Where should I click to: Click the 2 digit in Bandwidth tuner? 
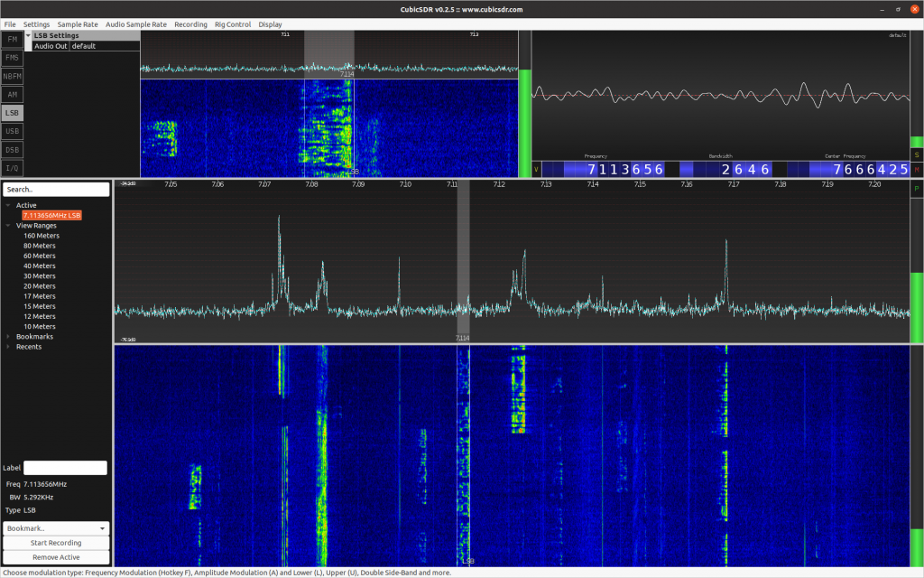(x=725, y=170)
